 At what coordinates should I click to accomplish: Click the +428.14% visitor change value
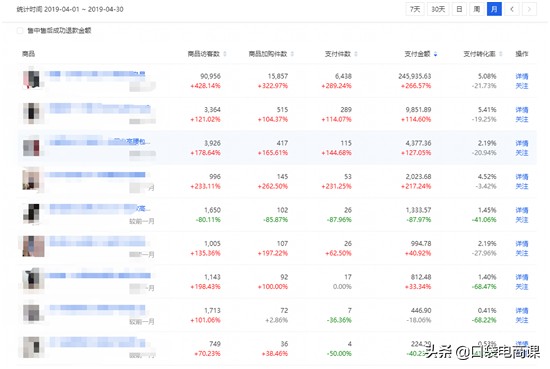point(206,86)
